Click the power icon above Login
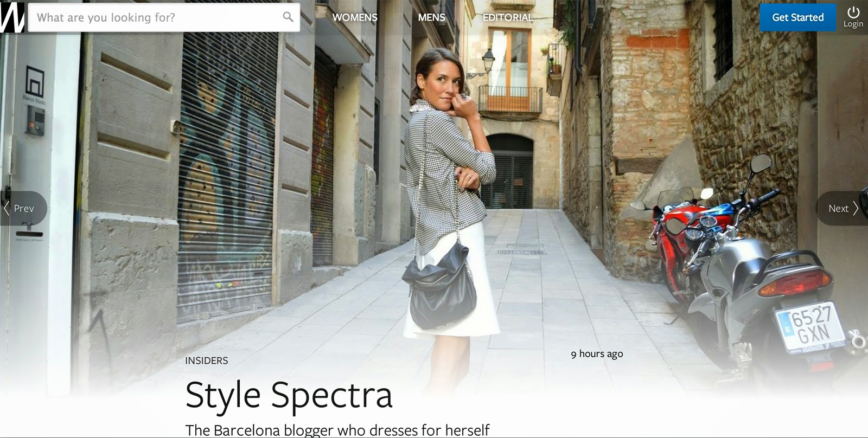 coord(853,12)
